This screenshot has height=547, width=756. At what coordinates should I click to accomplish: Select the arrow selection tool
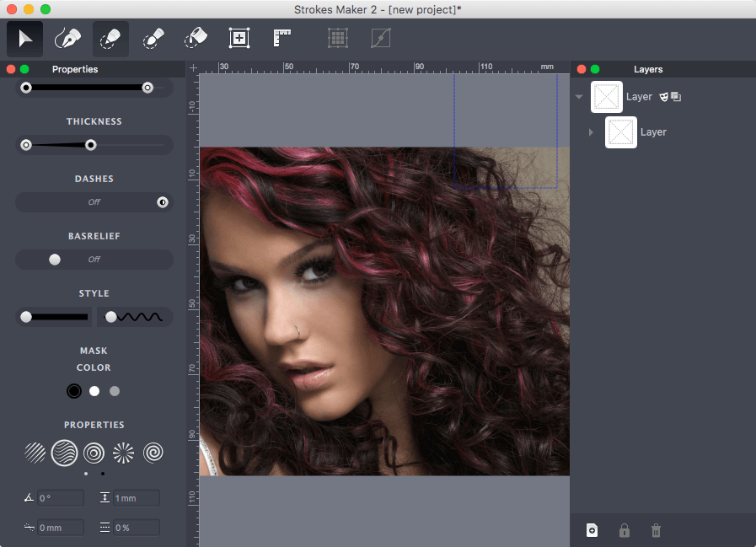[x=25, y=39]
